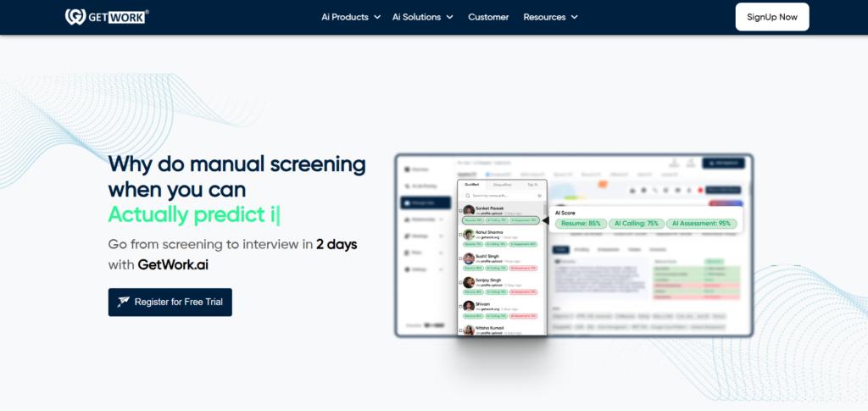
Task: Expand the Ai Products dropdown
Action: pyautogui.click(x=351, y=17)
